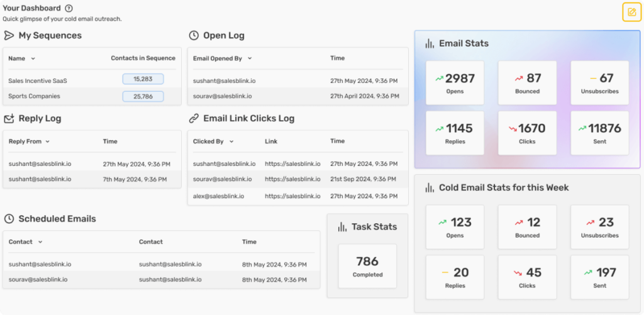Viewport: 644px width, 315px height.
Task: Click the Reply Log inbox icon
Action: pos(9,119)
